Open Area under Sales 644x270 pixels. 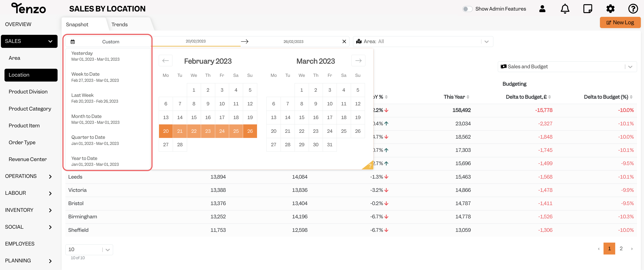14,58
